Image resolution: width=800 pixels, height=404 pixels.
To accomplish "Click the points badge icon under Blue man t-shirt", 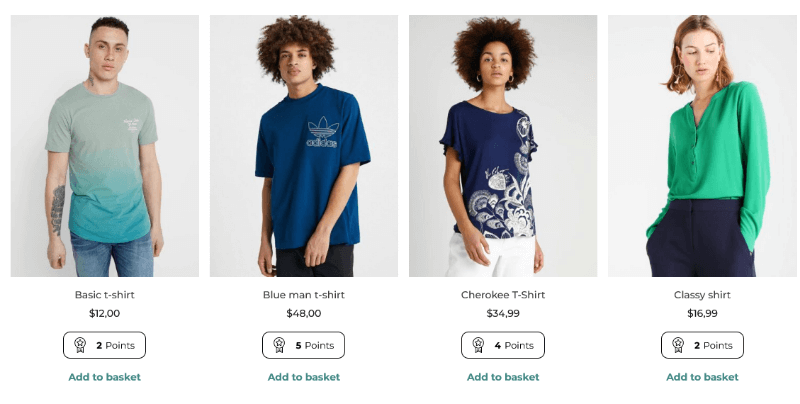I will click(279, 345).
